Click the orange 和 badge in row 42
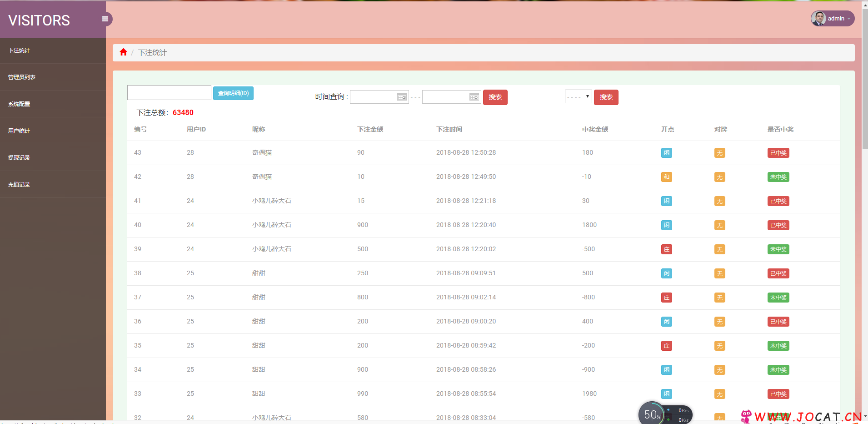 pos(666,177)
